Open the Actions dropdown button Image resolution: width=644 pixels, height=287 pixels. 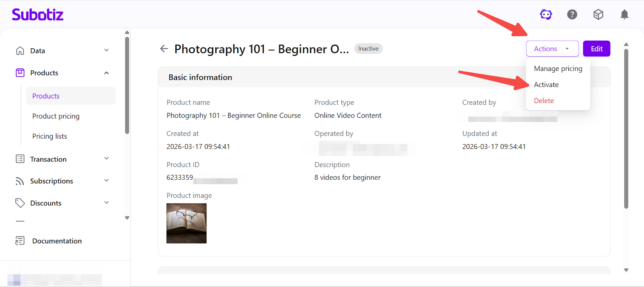(552, 49)
